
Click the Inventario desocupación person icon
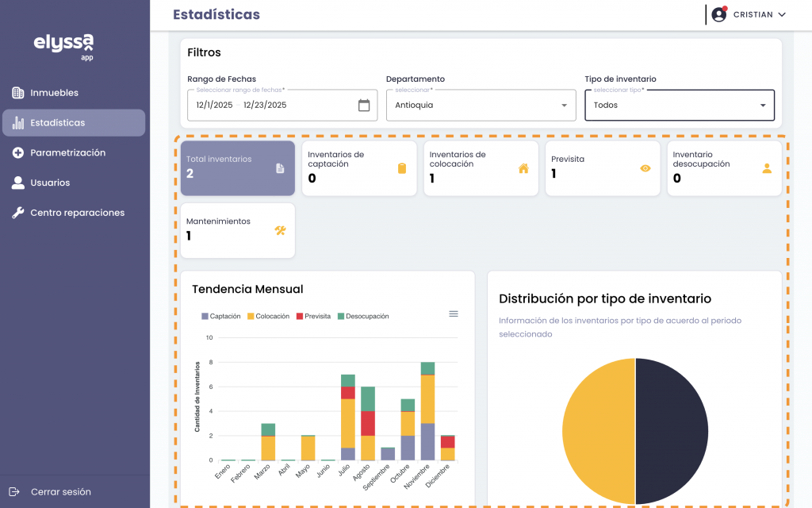pos(766,168)
